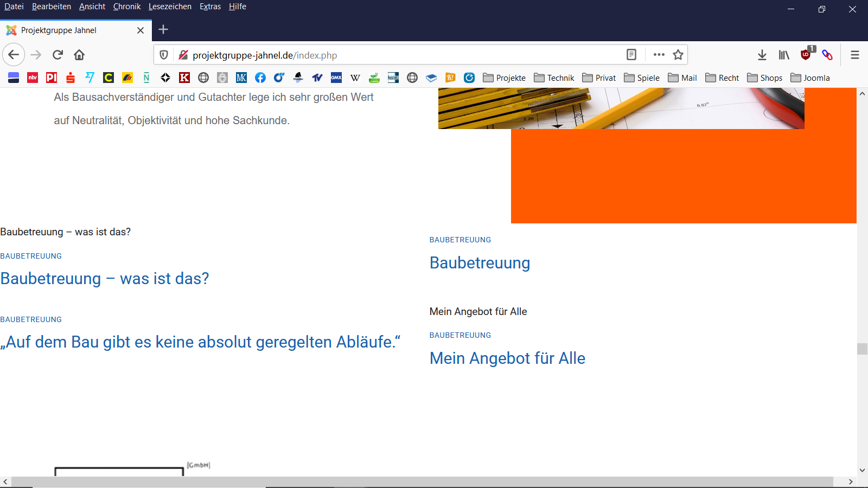This screenshot has height=488, width=868.
Task: Expand the Mail bookmark folder
Action: [x=682, y=78]
